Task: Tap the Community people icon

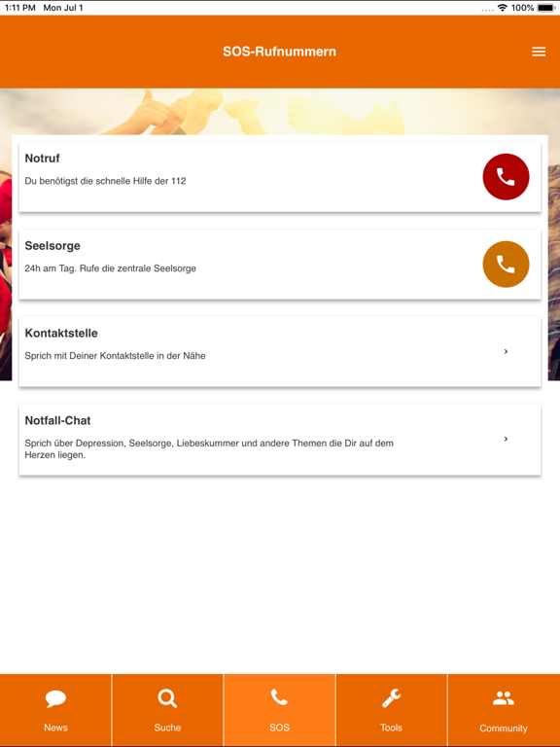Action: 504,698
